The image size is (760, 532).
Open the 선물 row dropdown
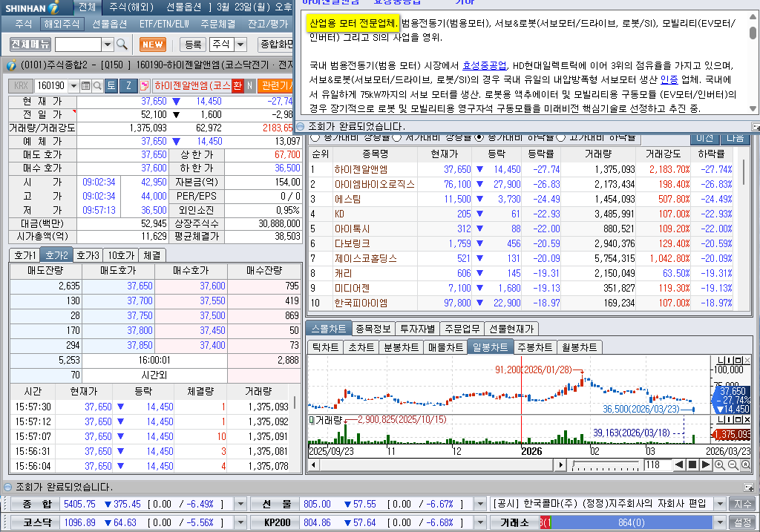[480, 504]
